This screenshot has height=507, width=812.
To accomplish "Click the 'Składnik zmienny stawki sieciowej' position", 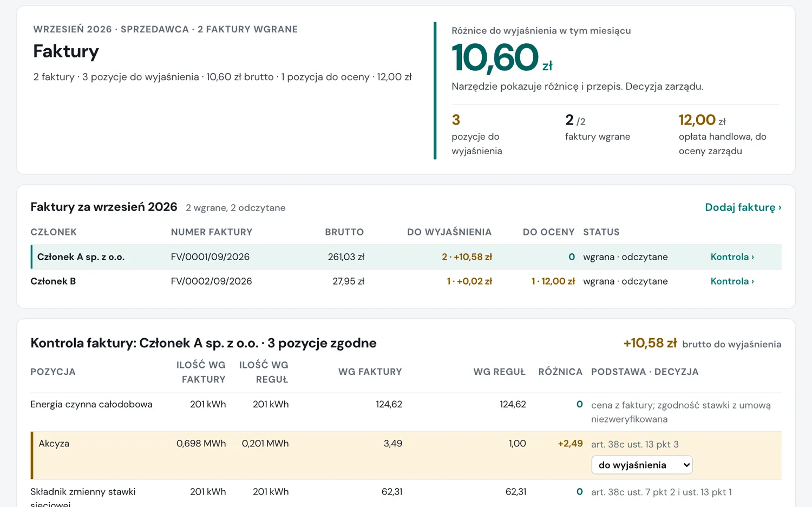I will click(83, 497).
